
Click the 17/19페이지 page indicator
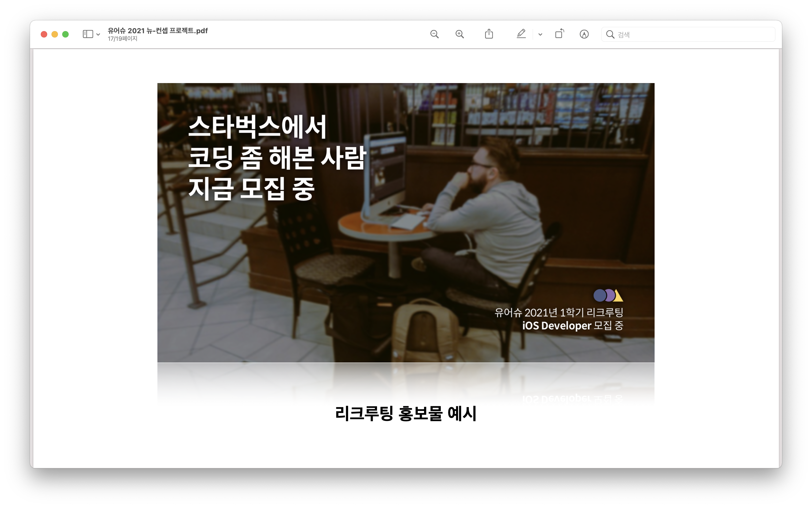122,39
